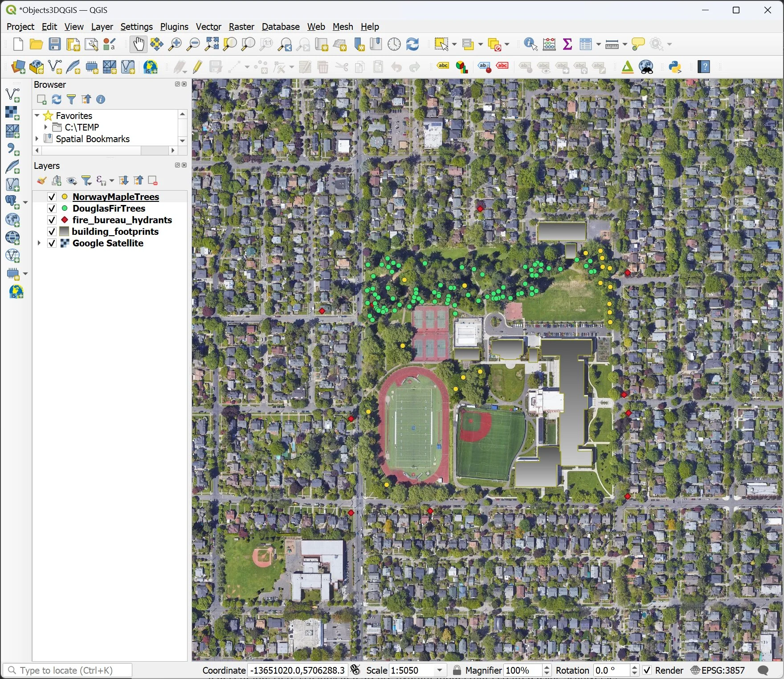
Task: Select the Pan Map tool
Action: click(138, 44)
